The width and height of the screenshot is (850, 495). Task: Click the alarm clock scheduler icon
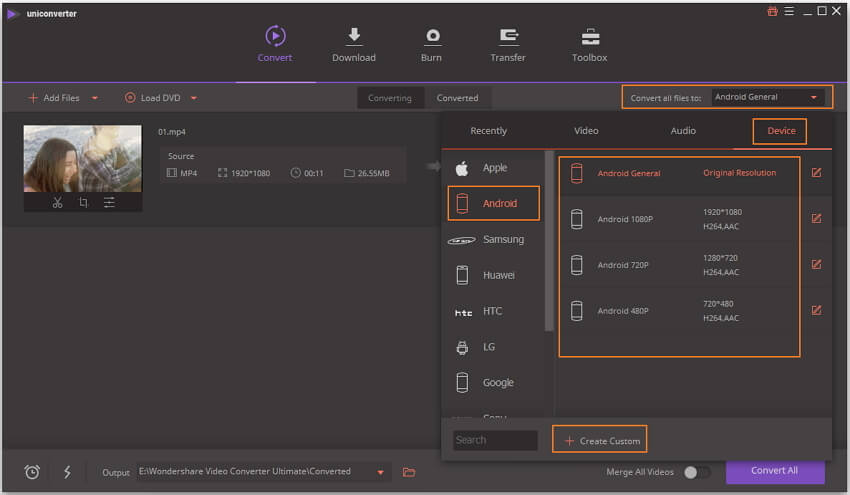(x=32, y=472)
